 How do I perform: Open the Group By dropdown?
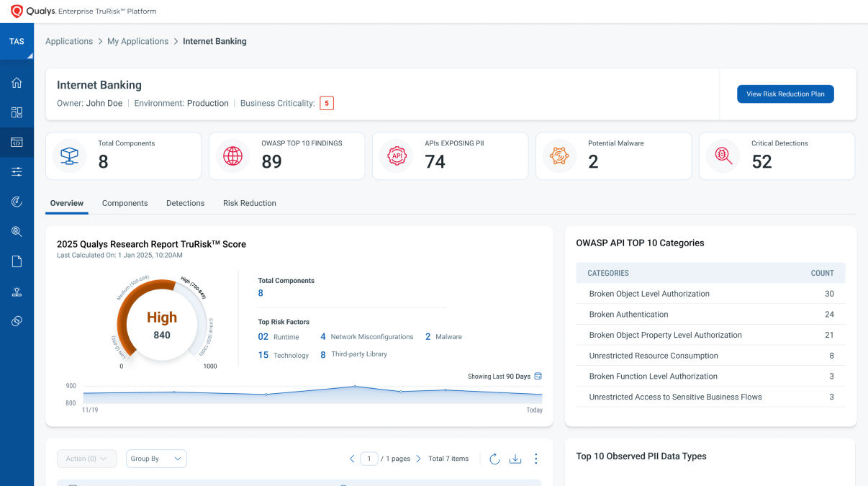click(155, 459)
